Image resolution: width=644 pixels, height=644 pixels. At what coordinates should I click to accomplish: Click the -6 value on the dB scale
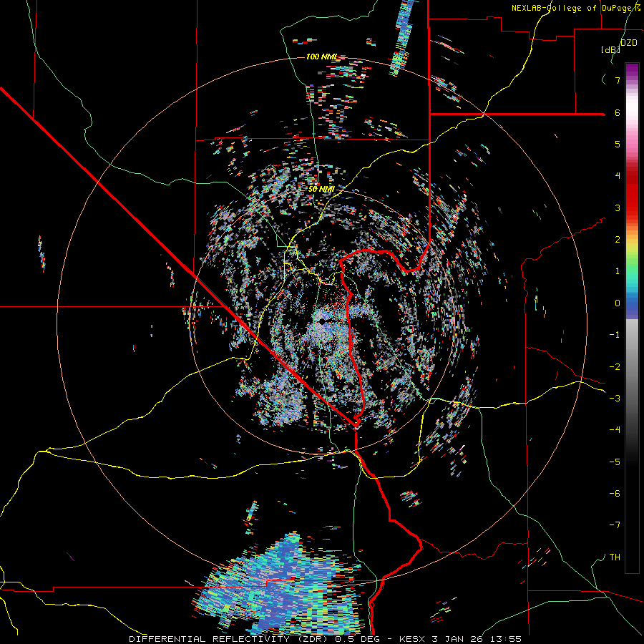click(615, 494)
